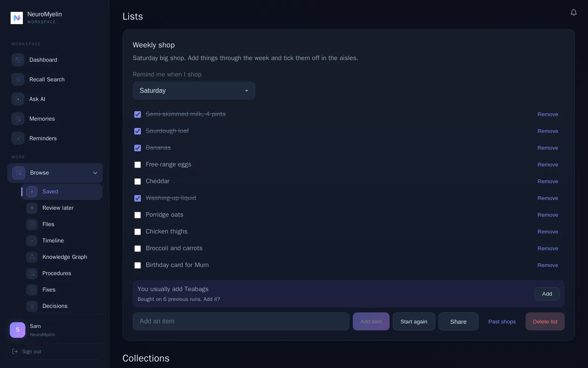Open Recall Search via its icon
Viewport: 588px width, 368px height.
[18, 79]
